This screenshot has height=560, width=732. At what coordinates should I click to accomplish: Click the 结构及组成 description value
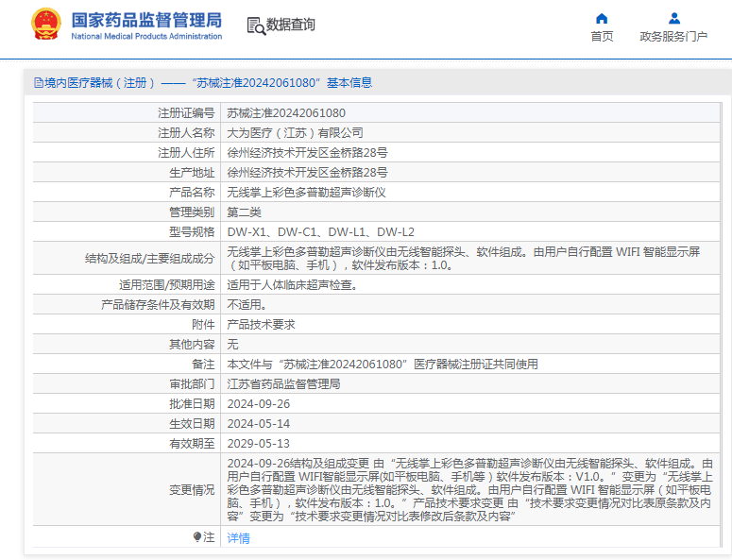coord(464,258)
